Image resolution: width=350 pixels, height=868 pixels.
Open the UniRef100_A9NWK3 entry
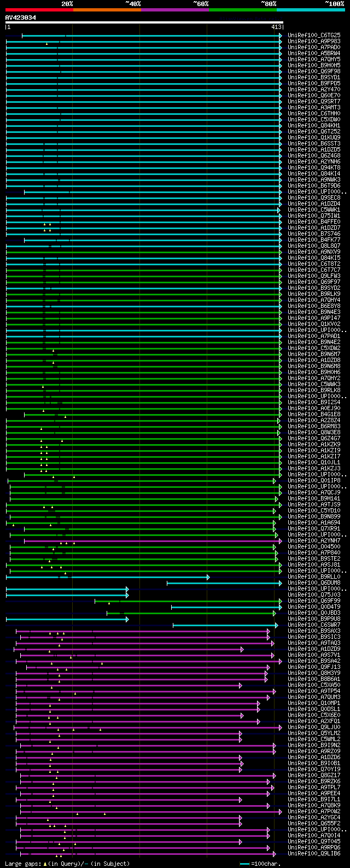314,179
